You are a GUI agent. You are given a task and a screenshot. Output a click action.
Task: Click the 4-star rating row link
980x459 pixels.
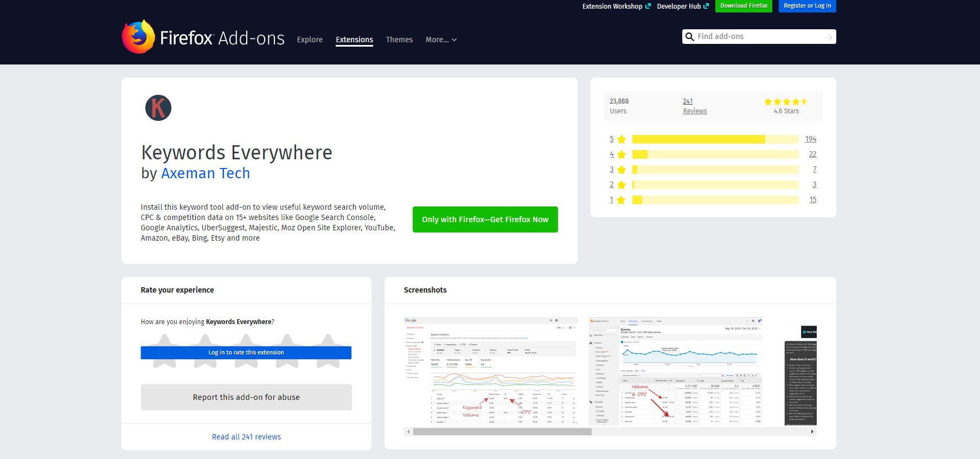click(x=617, y=154)
